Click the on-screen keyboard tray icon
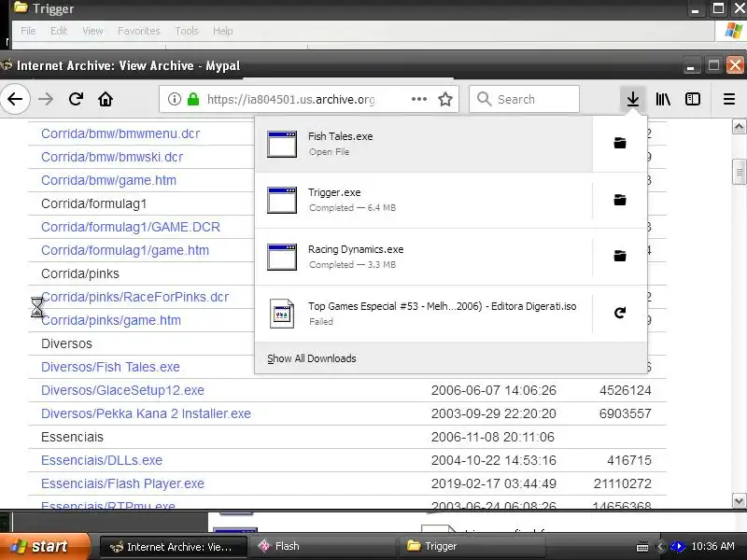 [642, 546]
